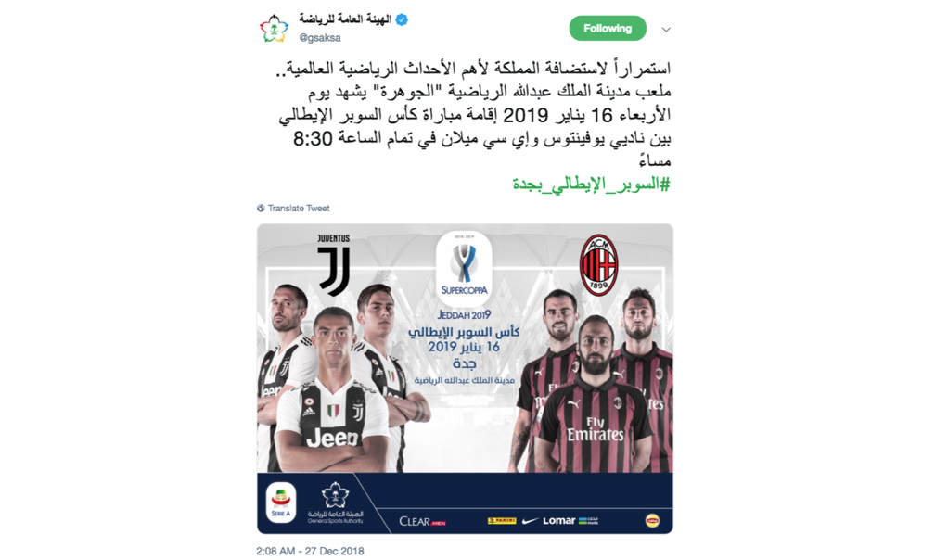Click the Juventus logo in the poster
The width and height of the screenshot is (935, 560).
coord(334,265)
